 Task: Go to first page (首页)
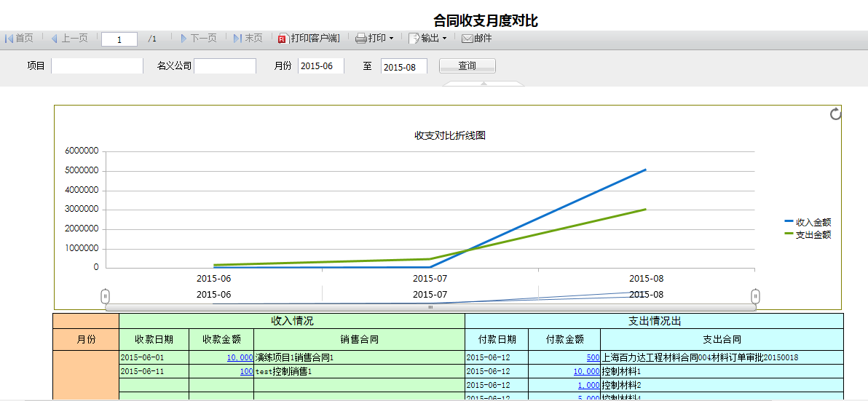tap(20, 38)
